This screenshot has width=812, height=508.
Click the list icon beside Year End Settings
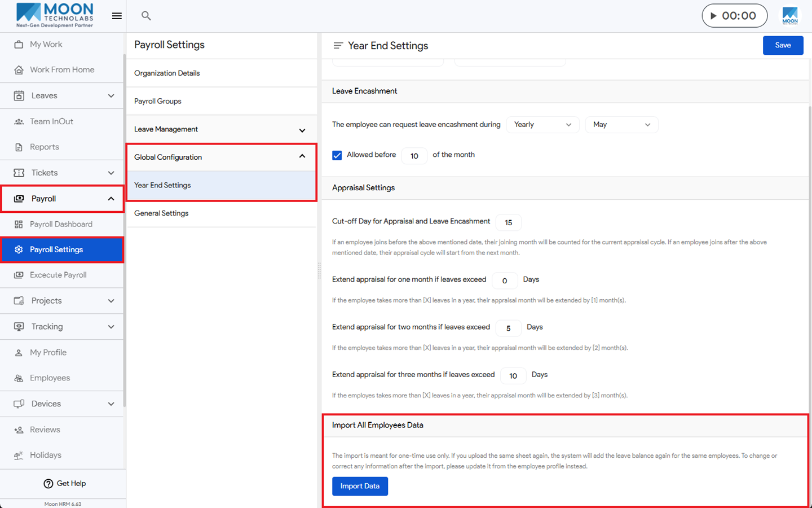tap(338, 46)
